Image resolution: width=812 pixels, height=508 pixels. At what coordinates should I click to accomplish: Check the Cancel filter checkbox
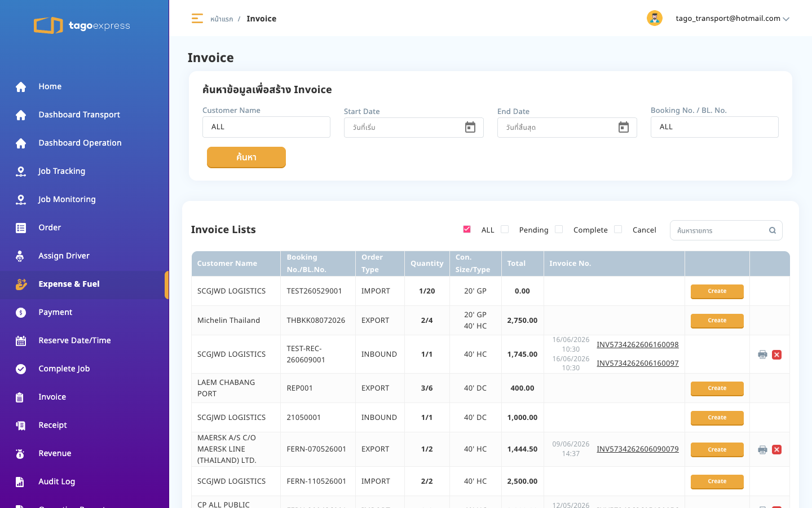[618, 229]
